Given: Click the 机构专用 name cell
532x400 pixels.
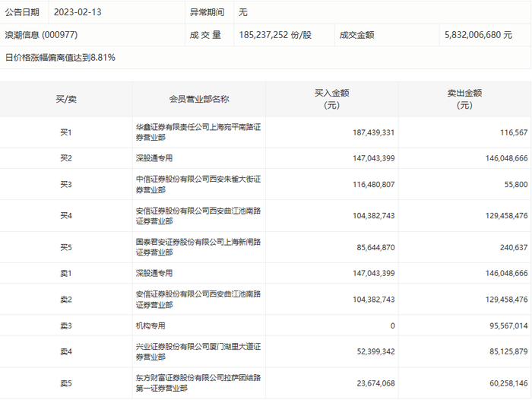Looking at the screenshot, I should tap(150, 326).
